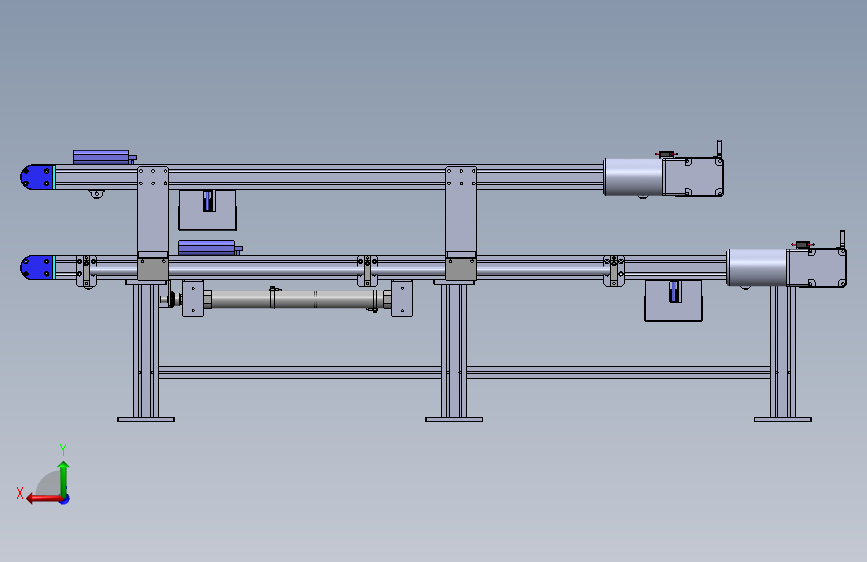This screenshot has height=562, width=867.
Task: Select the middle vertical support plate joining the conveyors
Action: (461, 211)
